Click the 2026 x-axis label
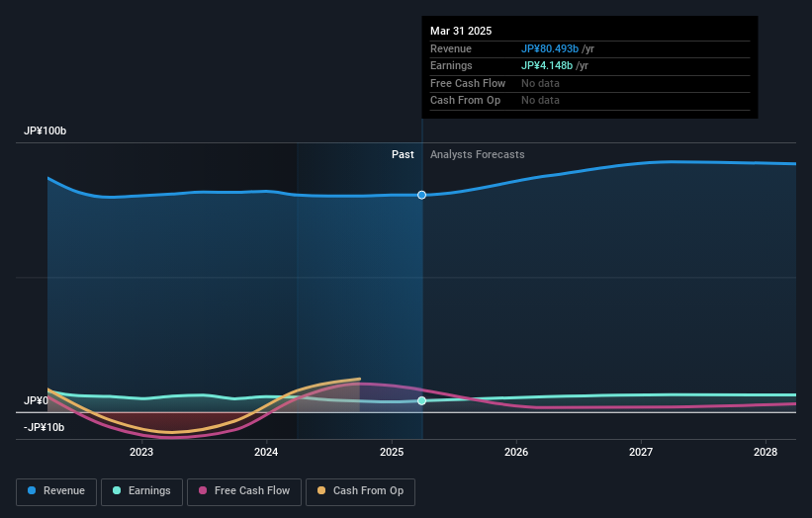Image resolution: width=812 pixels, height=518 pixels. coord(516,453)
